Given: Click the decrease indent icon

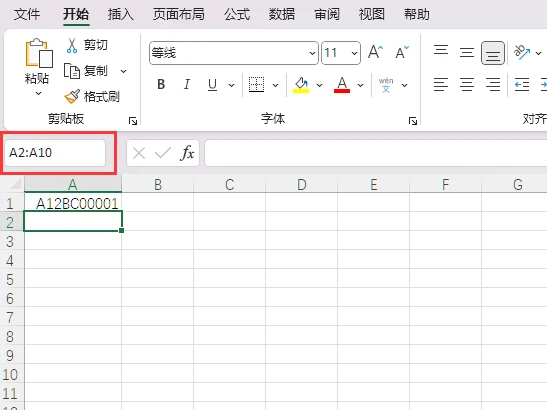Looking at the screenshot, I should point(522,85).
